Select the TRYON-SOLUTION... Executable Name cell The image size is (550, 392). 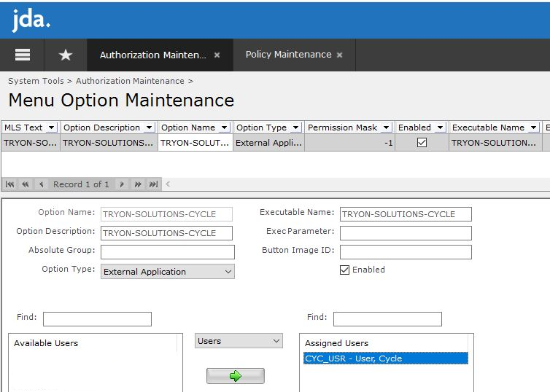[495, 143]
